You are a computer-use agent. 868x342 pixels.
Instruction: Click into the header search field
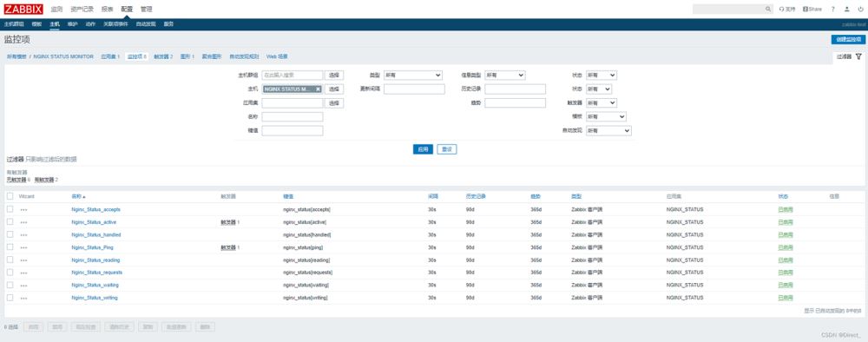pyautogui.click(x=728, y=10)
